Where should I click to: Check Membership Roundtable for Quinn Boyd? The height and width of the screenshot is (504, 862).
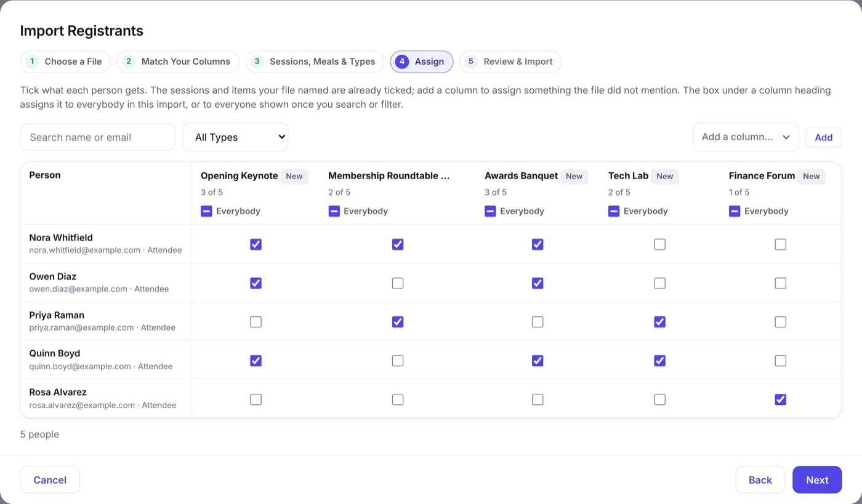click(x=398, y=361)
